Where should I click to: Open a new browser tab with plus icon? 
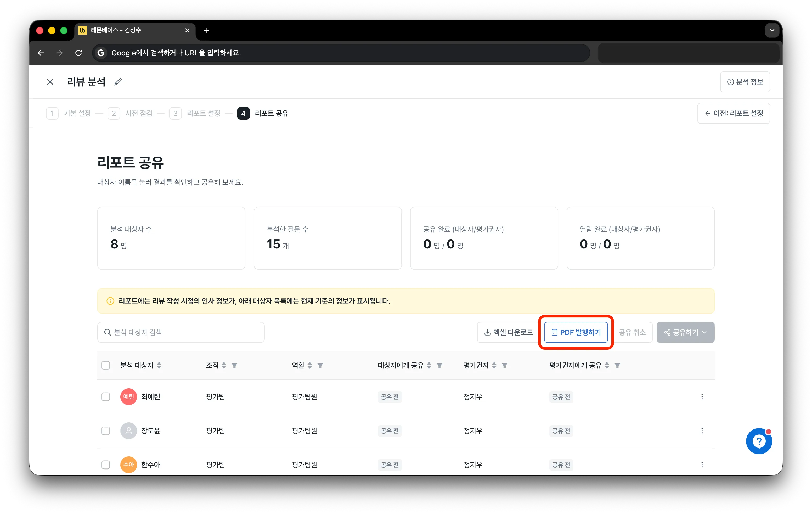[206, 30]
